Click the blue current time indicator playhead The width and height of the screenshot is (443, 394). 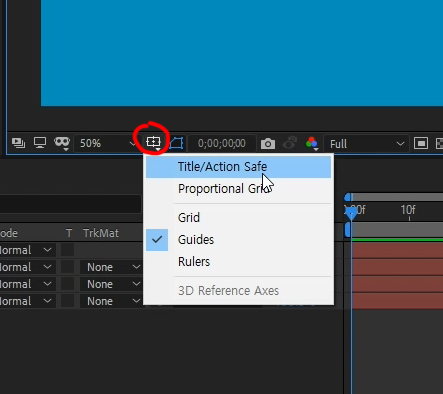(351, 212)
